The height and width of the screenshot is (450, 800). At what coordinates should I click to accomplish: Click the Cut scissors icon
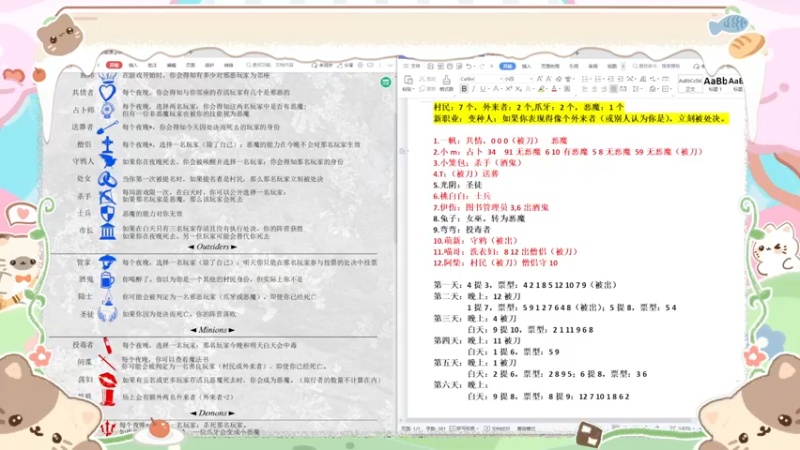pos(421,79)
